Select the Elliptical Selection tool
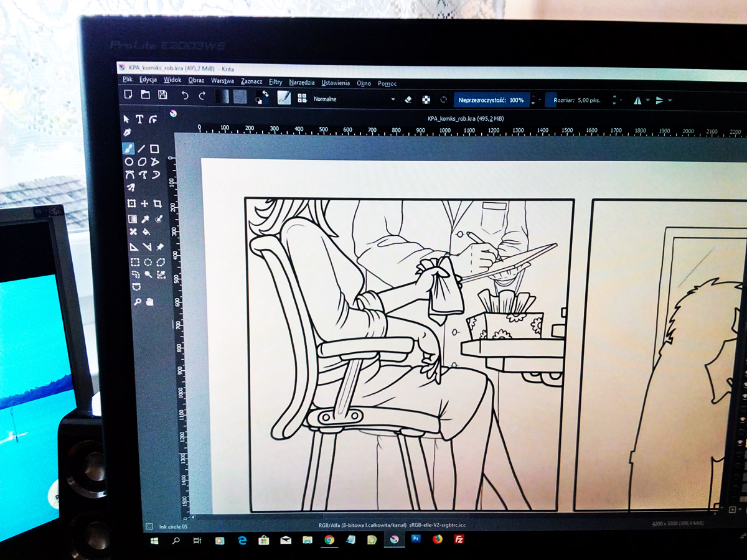Viewport: 747px width, 560px height. click(x=148, y=262)
